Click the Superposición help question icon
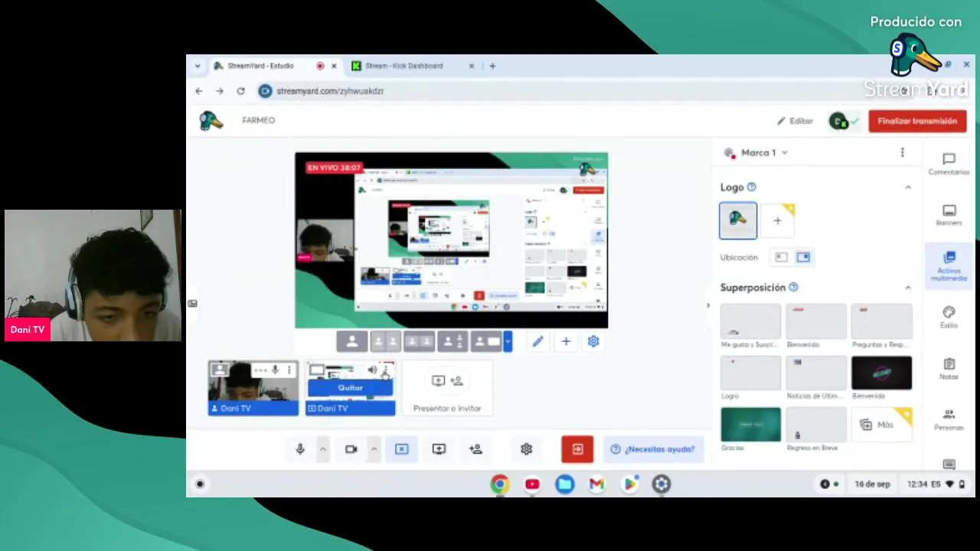This screenshot has width=980, height=551. click(x=793, y=288)
